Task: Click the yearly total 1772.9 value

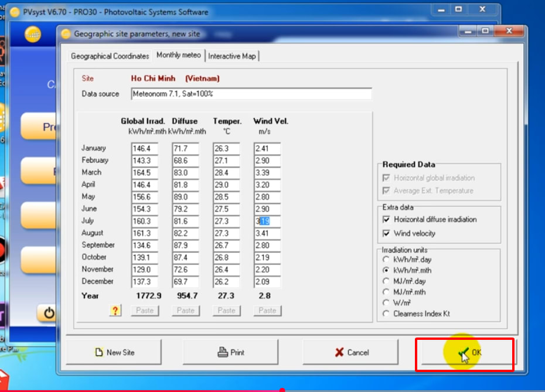Action: 148,296
